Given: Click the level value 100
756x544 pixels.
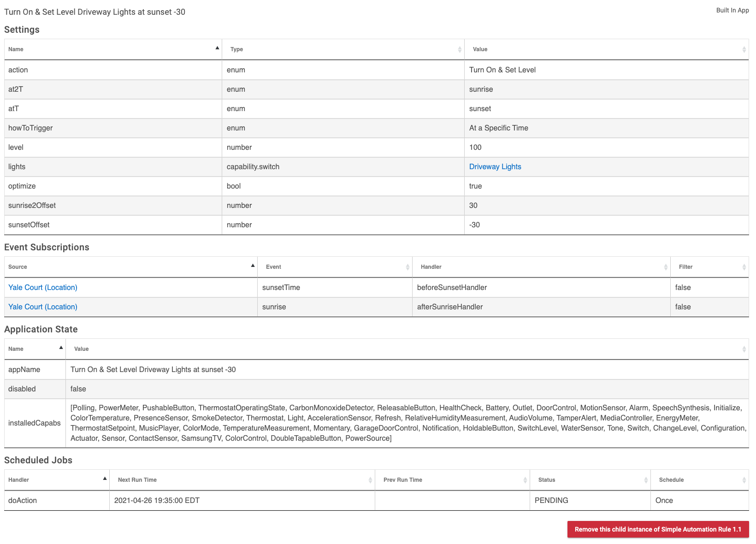Looking at the screenshot, I should click(x=475, y=148).
